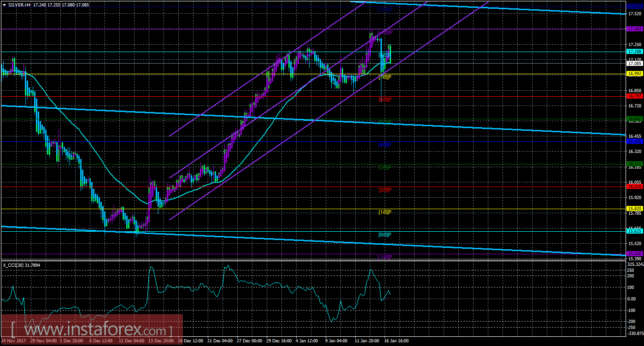Image resolution: width=644 pixels, height=346 pixels.
Task: Click the 17.250 price scale value
Action: (635, 45)
